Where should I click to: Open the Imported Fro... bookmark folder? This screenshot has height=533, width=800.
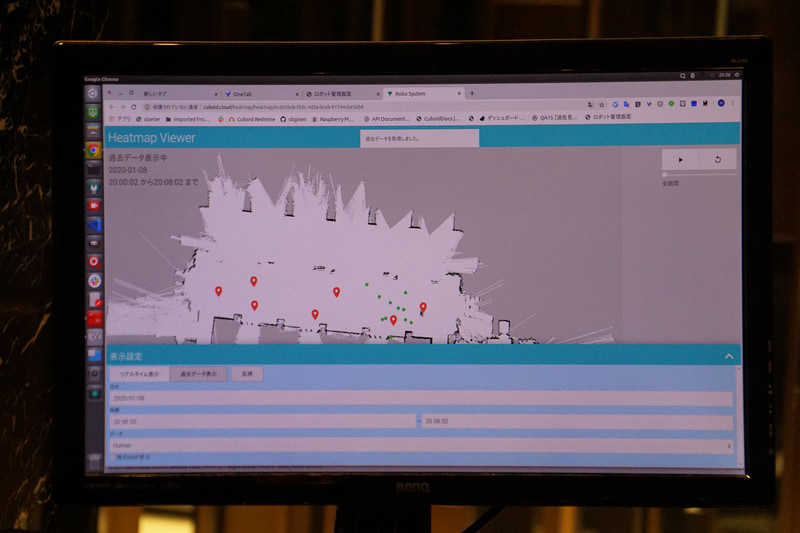188,119
